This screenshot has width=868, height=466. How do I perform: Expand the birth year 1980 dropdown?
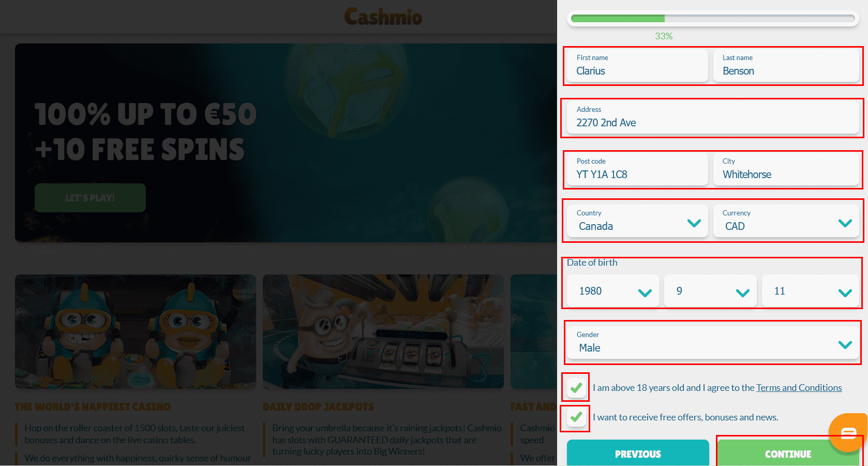click(613, 291)
